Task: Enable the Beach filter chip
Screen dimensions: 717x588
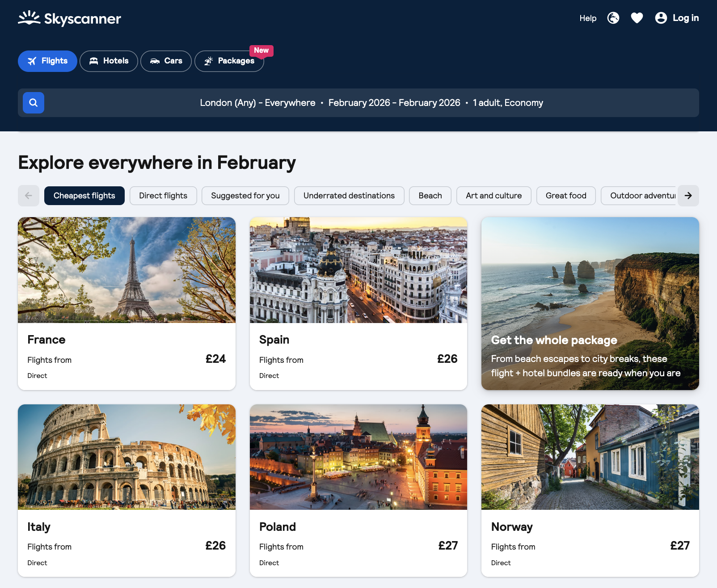Action: coord(430,196)
